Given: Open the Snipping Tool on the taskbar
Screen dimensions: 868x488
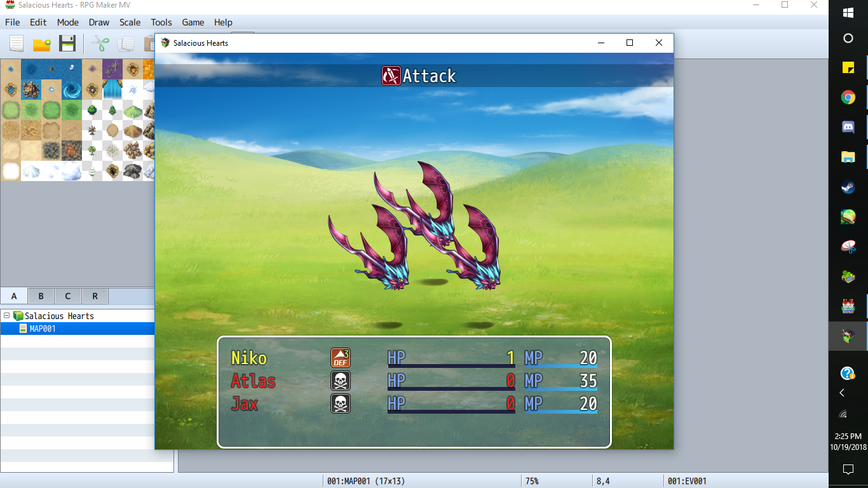Looking at the screenshot, I should coord(848,247).
